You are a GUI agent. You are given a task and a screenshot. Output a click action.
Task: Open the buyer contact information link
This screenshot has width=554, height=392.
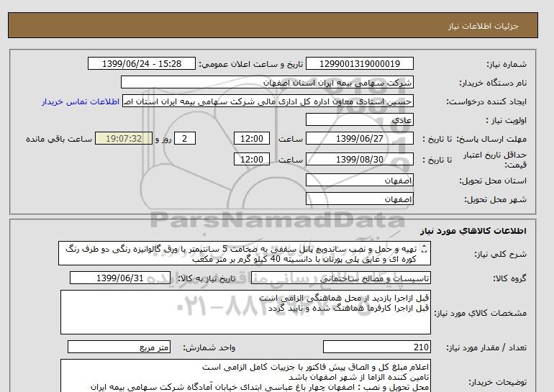pyautogui.click(x=81, y=101)
